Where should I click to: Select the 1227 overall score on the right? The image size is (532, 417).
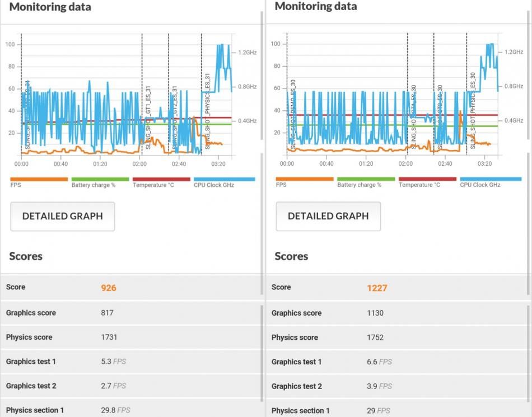[377, 288]
